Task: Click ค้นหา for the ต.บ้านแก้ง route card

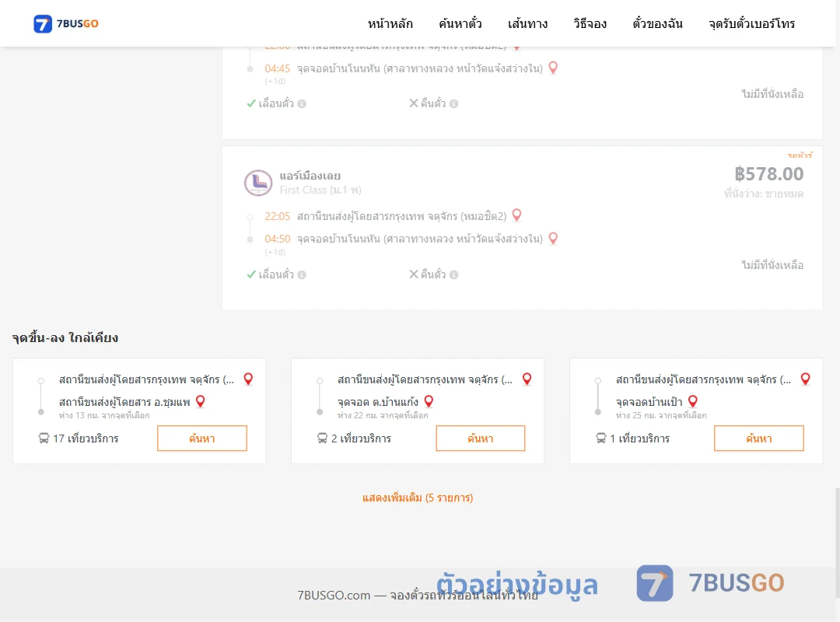Action: point(481,439)
